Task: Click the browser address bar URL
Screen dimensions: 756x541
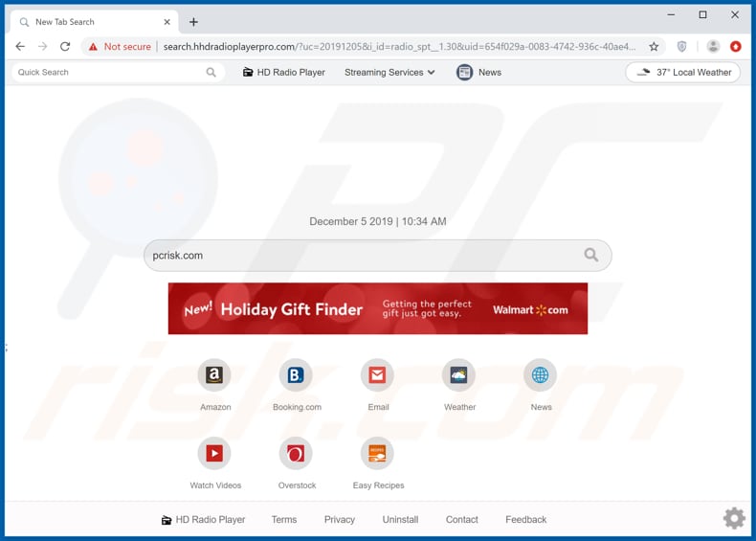Action: [399, 47]
